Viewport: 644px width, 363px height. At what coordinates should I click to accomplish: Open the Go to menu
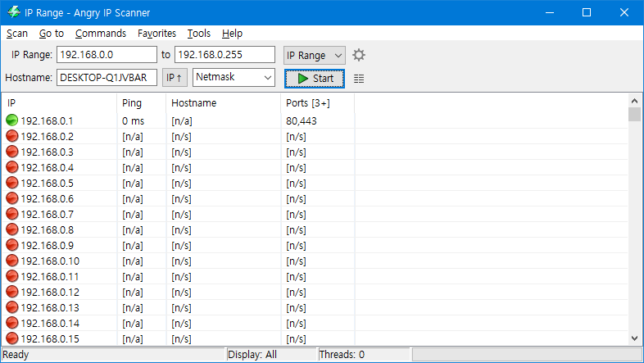[x=52, y=34]
